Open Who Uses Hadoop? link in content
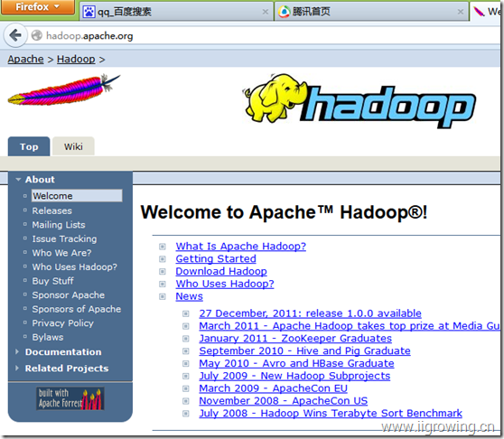 pos(225,284)
